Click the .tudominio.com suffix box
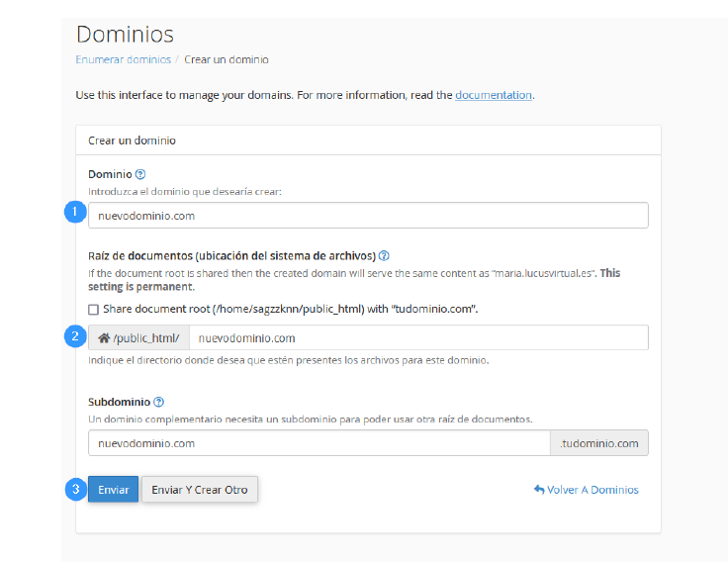The width and height of the screenshot is (728, 562). click(x=599, y=443)
